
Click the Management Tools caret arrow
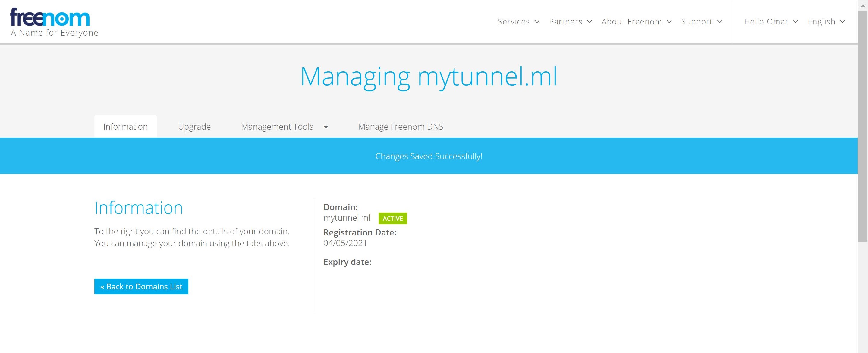[x=326, y=127]
